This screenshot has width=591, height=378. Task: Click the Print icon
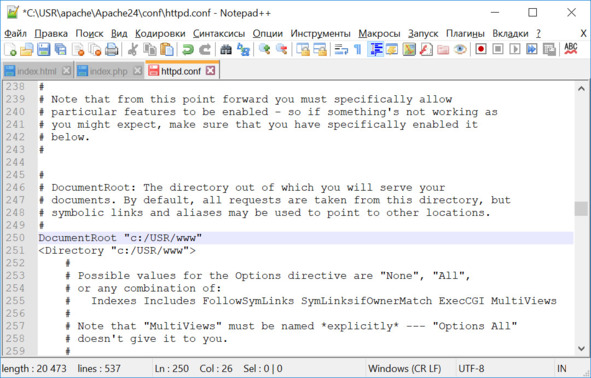pyautogui.click(x=112, y=49)
